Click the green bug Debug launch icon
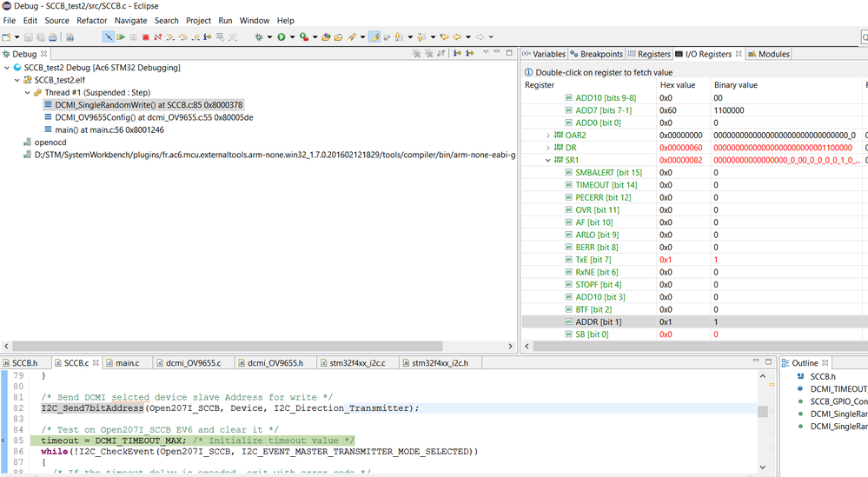This screenshot has width=868, height=477. [259, 37]
